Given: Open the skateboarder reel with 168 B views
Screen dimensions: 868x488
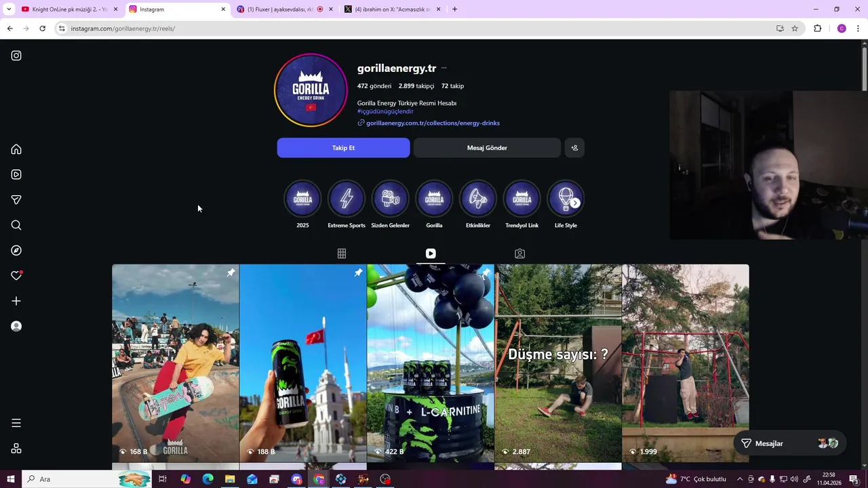Looking at the screenshot, I should coord(176,363).
